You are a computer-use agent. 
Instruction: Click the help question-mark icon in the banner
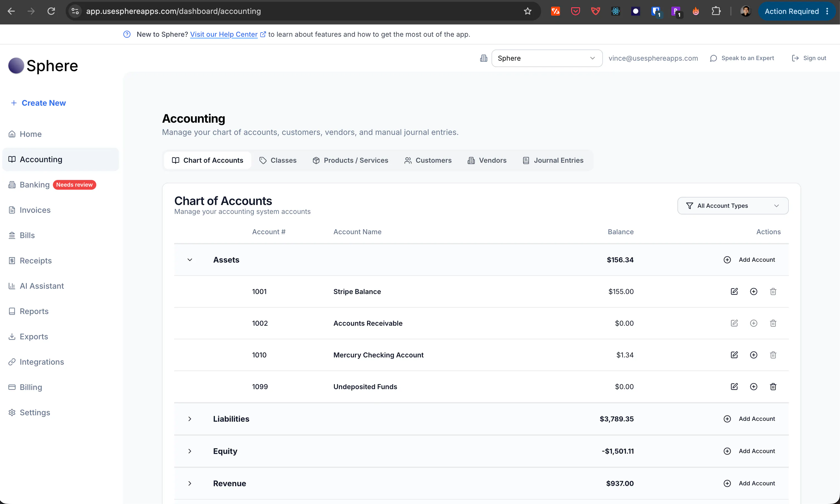pyautogui.click(x=127, y=34)
